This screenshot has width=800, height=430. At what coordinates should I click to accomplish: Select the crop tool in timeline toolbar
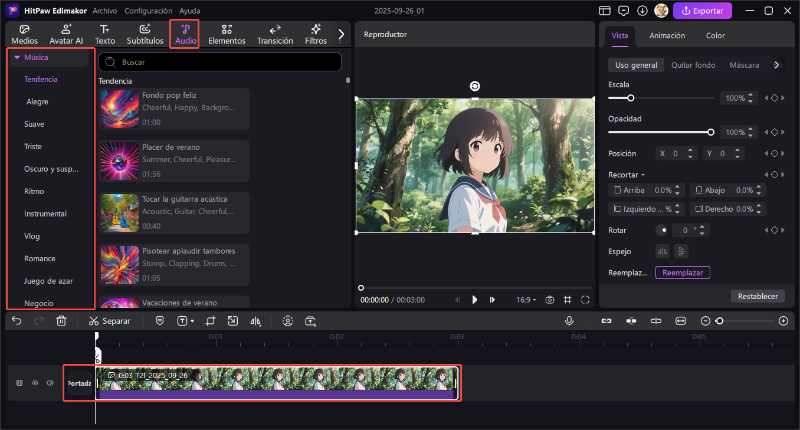coord(210,321)
